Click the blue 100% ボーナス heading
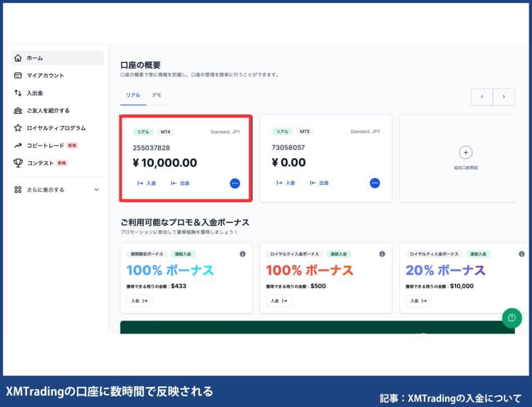This screenshot has width=532, height=407. click(170, 270)
